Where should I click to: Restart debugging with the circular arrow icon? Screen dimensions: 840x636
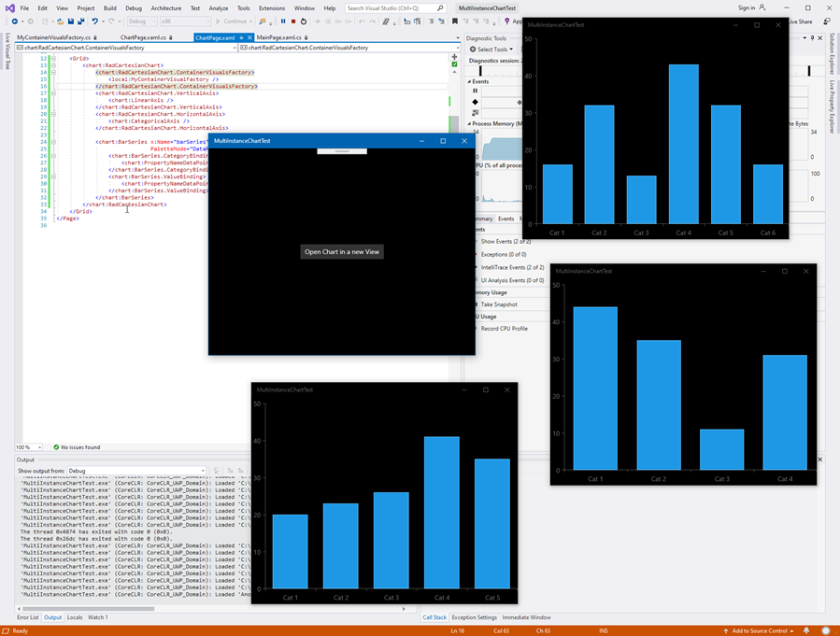[x=304, y=21]
